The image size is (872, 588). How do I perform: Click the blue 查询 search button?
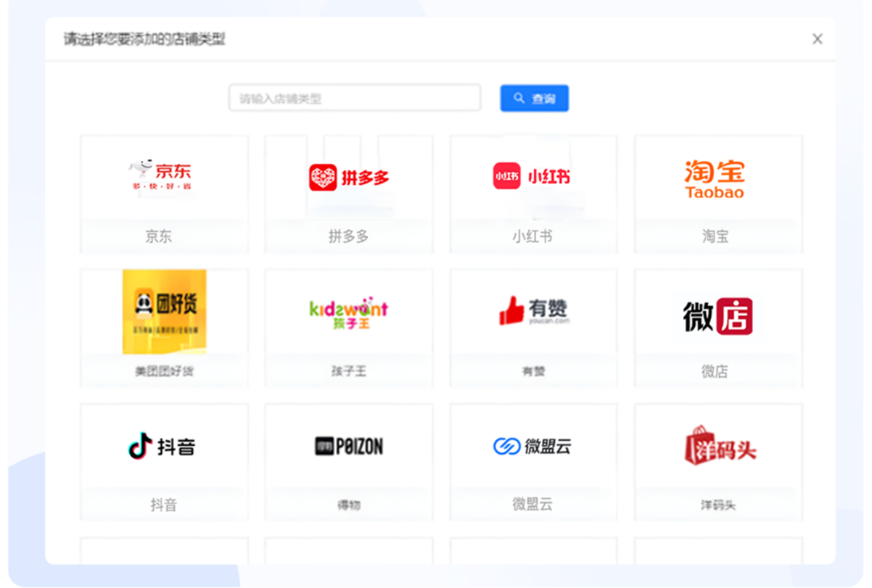(534, 99)
